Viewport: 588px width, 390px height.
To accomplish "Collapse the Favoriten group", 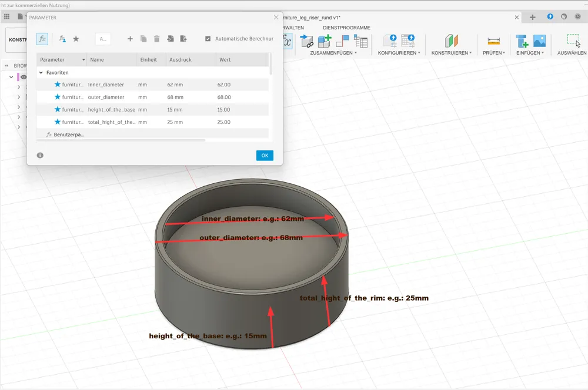I will point(41,72).
